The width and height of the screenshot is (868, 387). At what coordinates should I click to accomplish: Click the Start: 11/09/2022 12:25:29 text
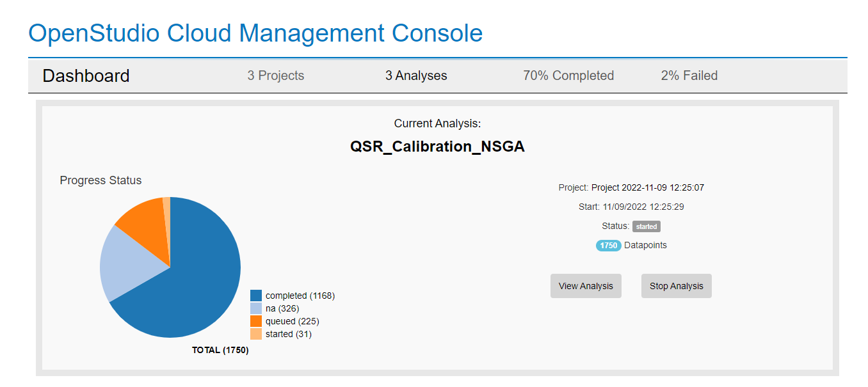pyautogui.click(x=631, y=207)
